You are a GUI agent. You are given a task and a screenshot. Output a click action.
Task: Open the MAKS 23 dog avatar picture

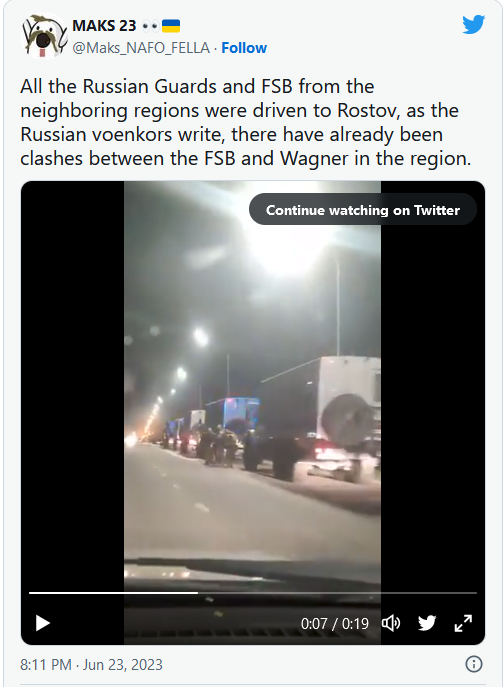click(x=43, y=36)
